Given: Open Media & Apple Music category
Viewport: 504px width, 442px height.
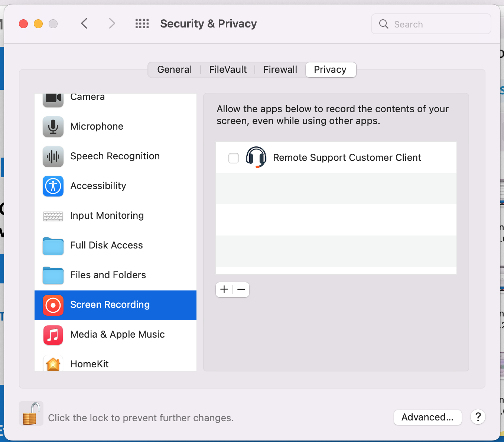Looking at the screenshot, I should [x=115, y=334].
